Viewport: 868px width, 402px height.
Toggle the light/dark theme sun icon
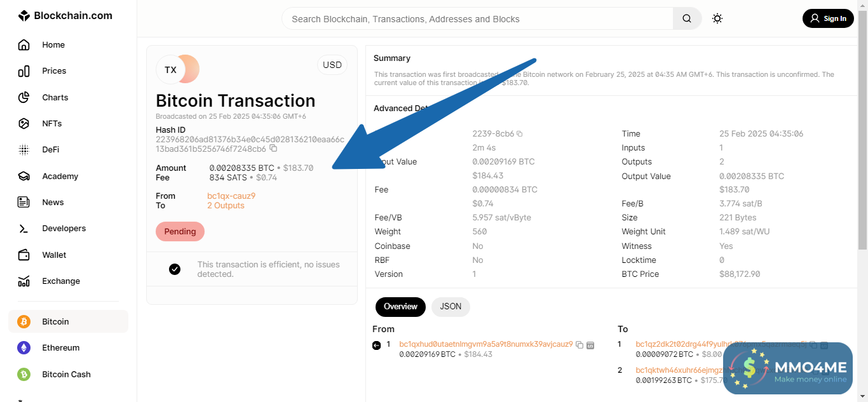(x=717, y=19)
